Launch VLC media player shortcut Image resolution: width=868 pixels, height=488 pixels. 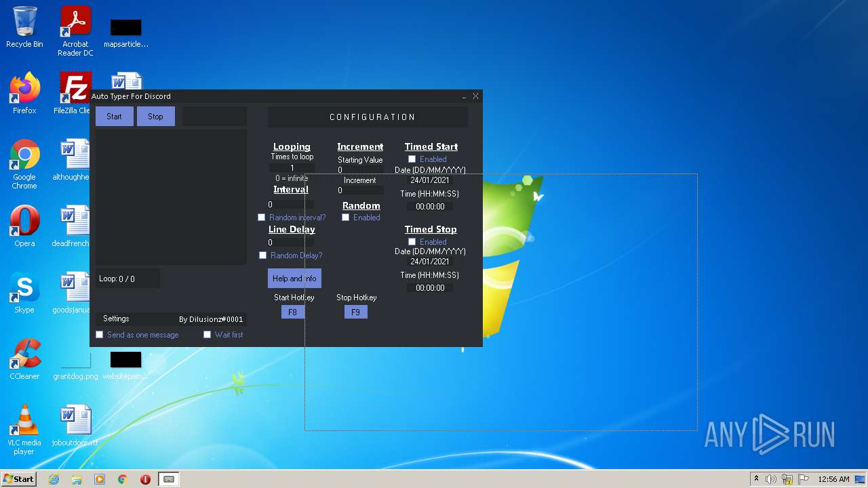click(x=24, y=430)
